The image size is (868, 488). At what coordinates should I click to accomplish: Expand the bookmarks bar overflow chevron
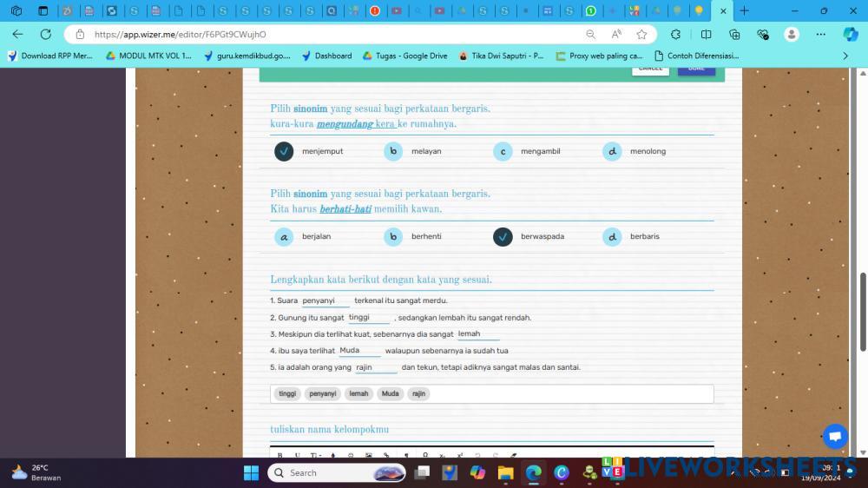(x=845, y=56)
